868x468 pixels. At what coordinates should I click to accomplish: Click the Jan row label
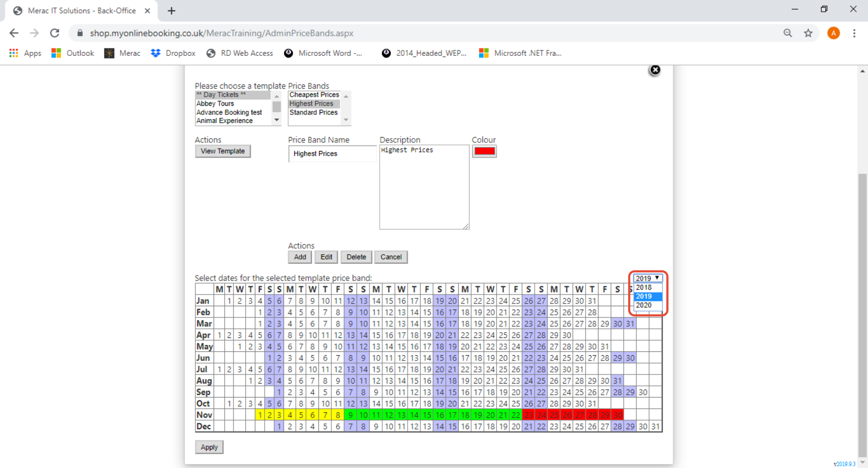click(203, 301)
